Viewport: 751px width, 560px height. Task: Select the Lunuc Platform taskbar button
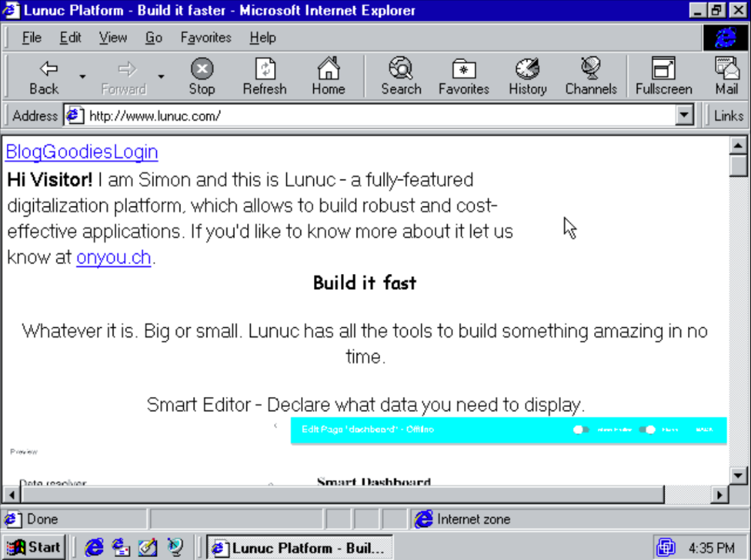coord(300,547)
